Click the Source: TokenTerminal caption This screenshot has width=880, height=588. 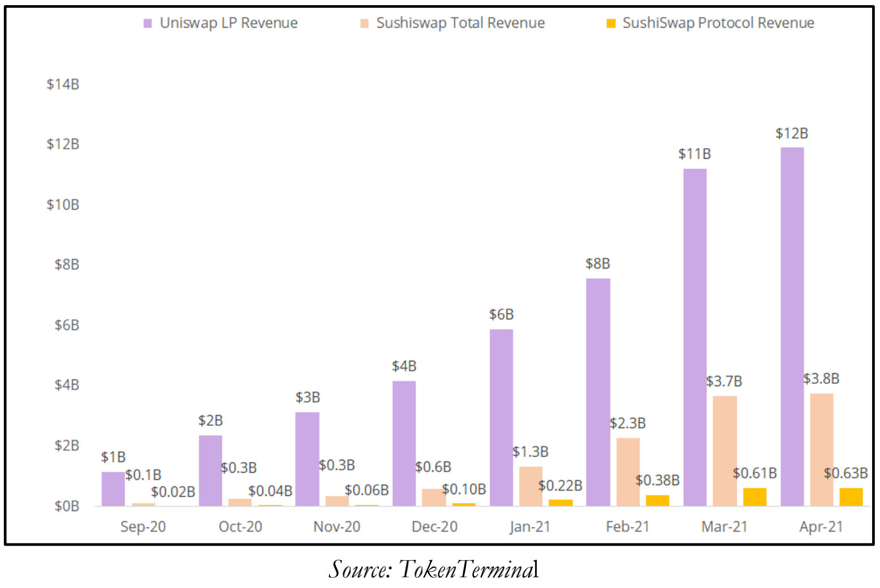434,569
